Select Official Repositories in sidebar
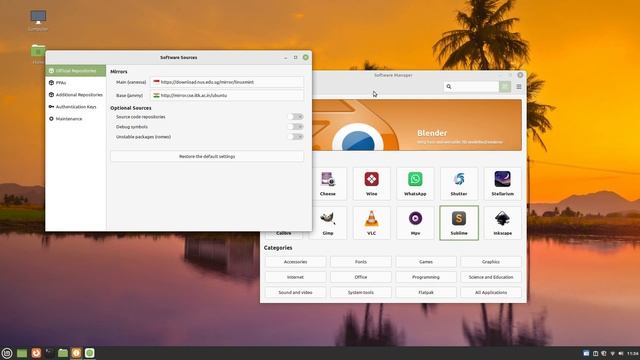The image size is (640, 360). click(x=76, y=71)
